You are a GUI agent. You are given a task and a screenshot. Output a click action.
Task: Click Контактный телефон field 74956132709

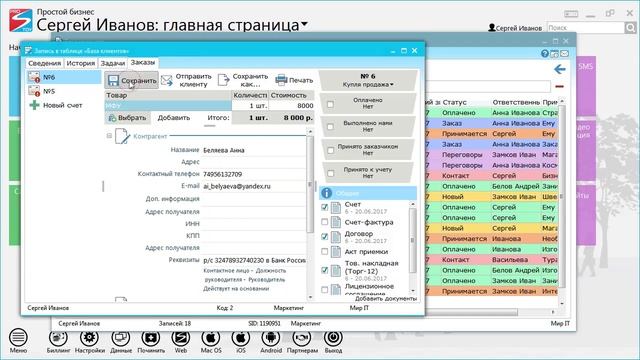point(254,174)
